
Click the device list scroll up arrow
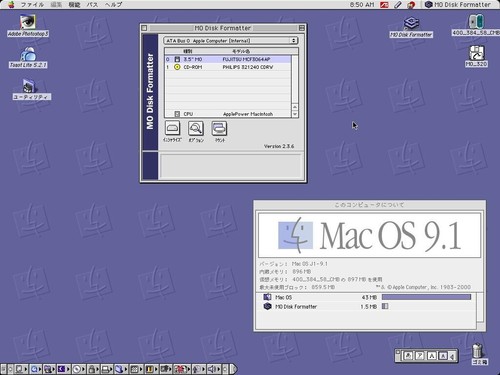point(295,107)
